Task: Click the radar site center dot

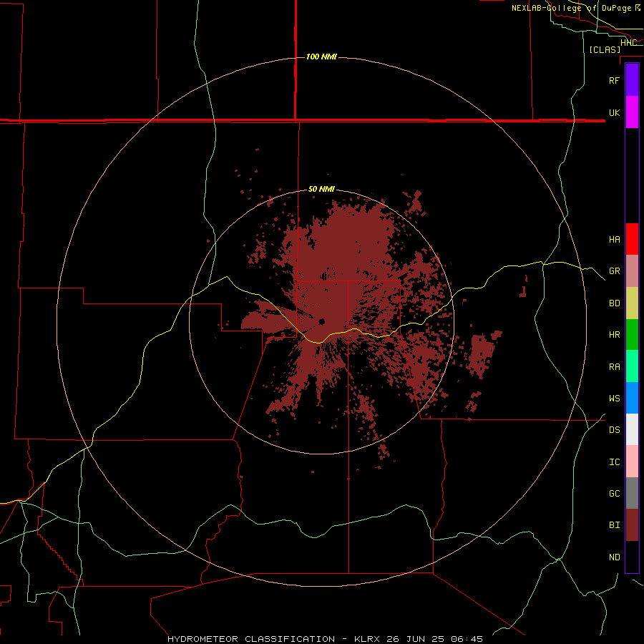Action: coord(321,321)
